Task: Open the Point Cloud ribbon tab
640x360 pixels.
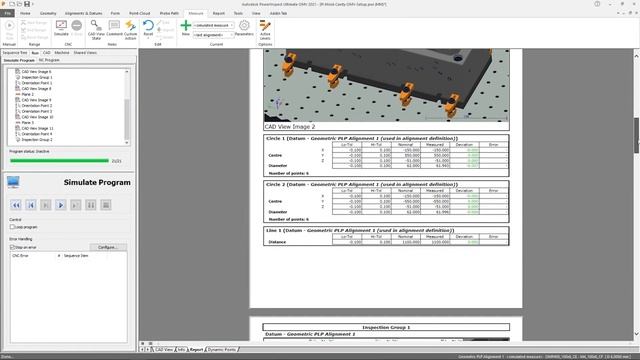Action: (x=140, y=13)
